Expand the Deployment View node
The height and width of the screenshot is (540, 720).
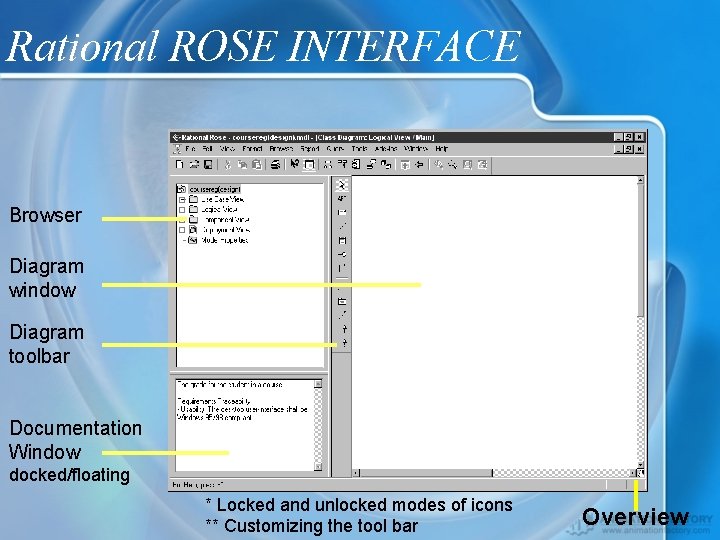pos(182,230)
